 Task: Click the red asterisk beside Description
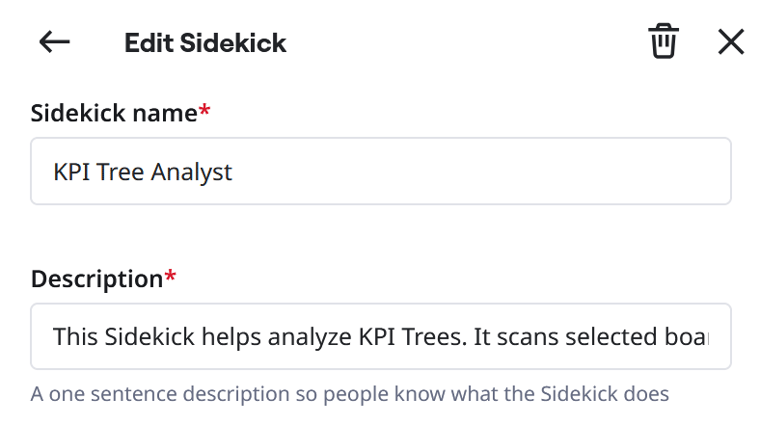[170, 278]
